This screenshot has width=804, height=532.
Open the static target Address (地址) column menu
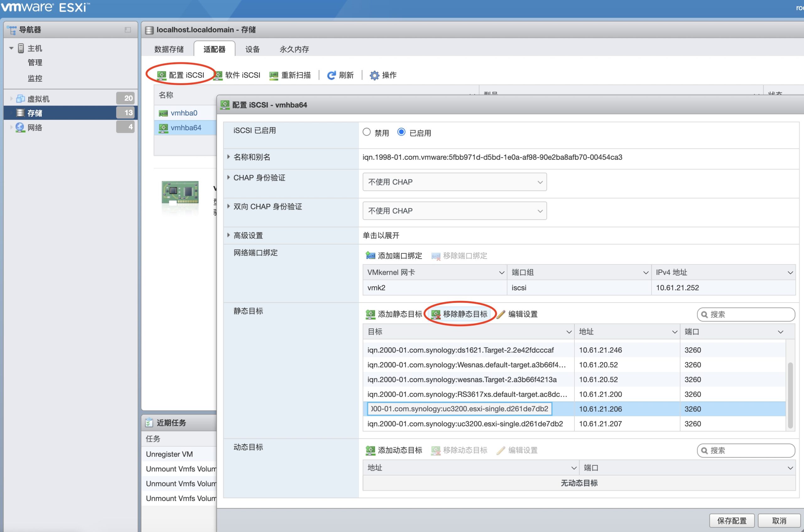coord(675,332)
